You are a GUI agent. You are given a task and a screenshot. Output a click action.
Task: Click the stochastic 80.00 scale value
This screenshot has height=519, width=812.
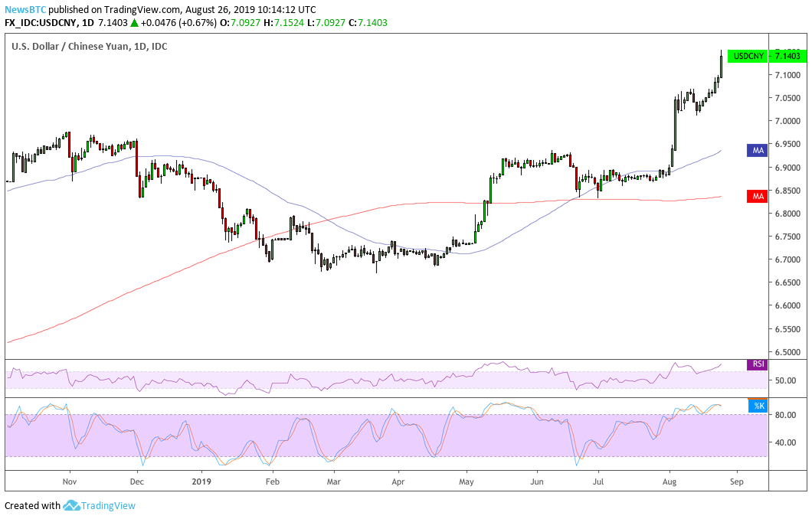(785, 414)
